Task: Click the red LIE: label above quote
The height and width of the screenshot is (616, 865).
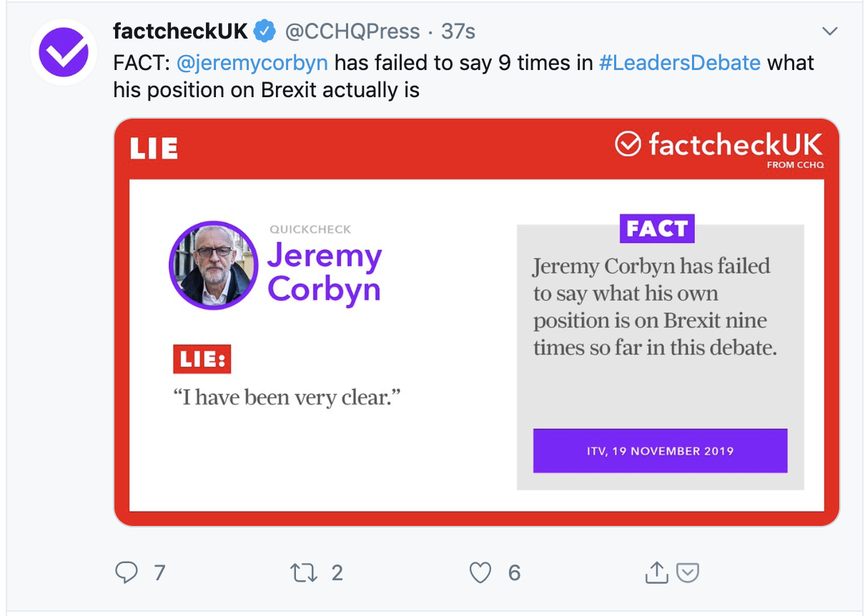Action: (x=202, y=360)
